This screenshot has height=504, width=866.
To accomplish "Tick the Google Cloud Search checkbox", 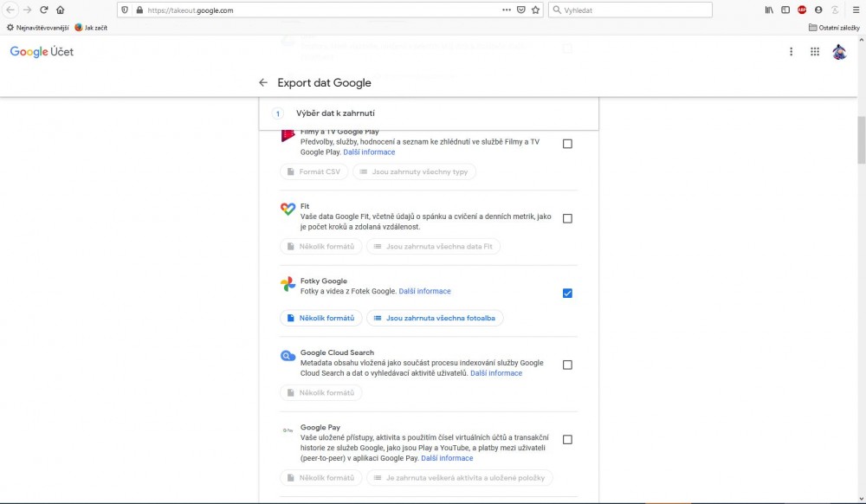I will tap(567, 365).
